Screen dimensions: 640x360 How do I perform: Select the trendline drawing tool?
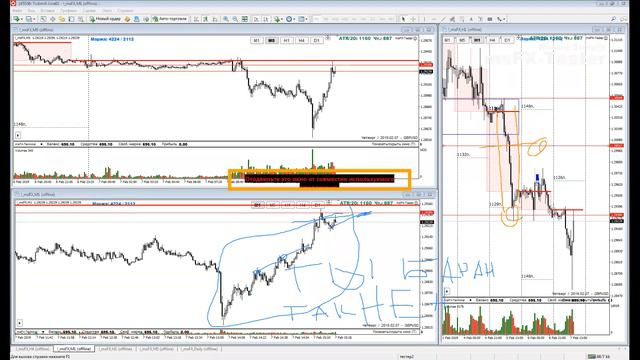point(443,19)
